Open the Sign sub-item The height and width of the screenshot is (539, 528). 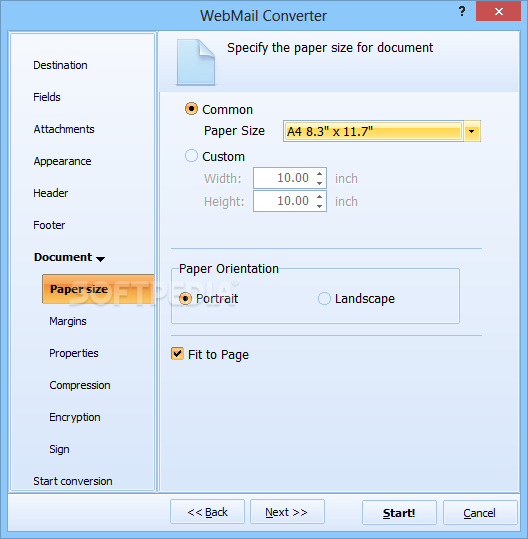59,449
